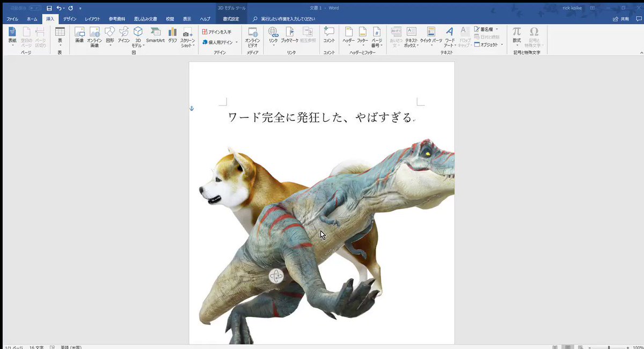Click the 実行したい作業 search box

[x=288, y=19]
